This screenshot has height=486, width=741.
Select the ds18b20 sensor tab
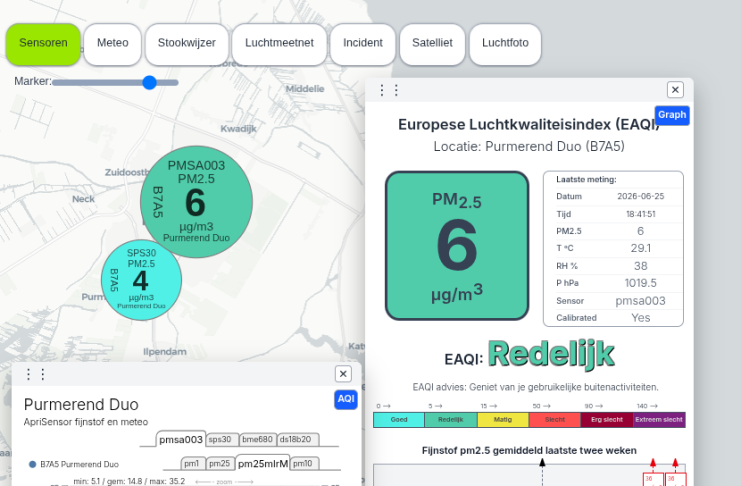pos(298,439)
